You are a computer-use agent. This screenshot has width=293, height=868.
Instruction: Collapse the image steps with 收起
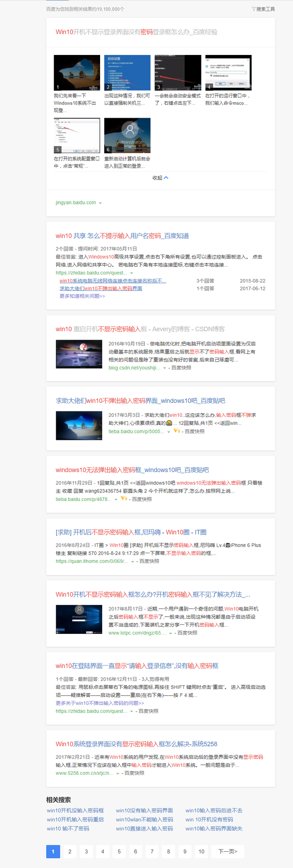tap(160, 178)
